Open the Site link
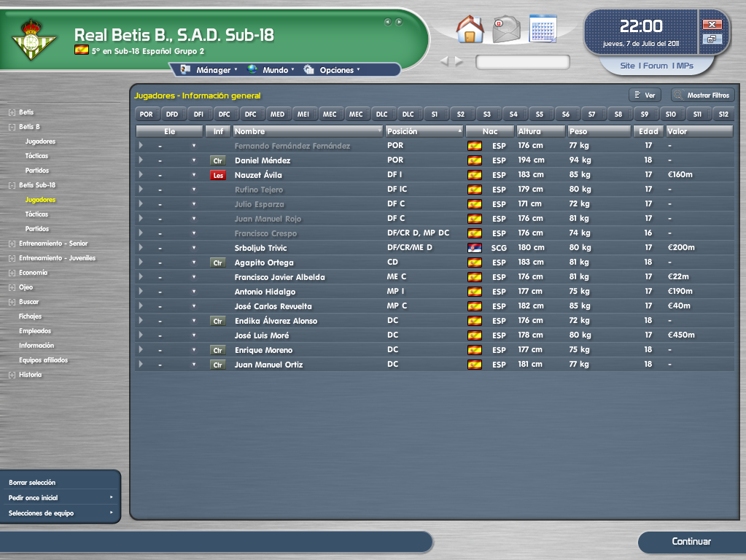The width and height of the screenshot is (746, 560). click(x=627, y=66)
